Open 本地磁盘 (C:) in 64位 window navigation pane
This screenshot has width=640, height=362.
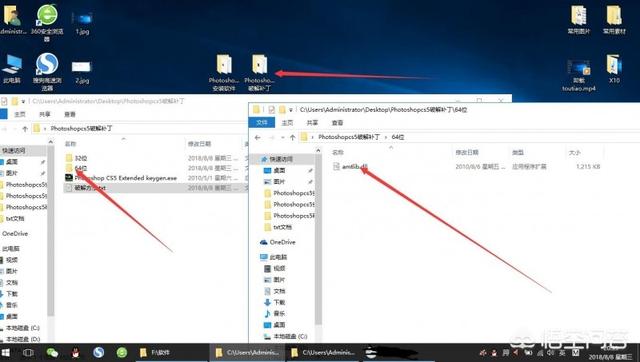285,337
